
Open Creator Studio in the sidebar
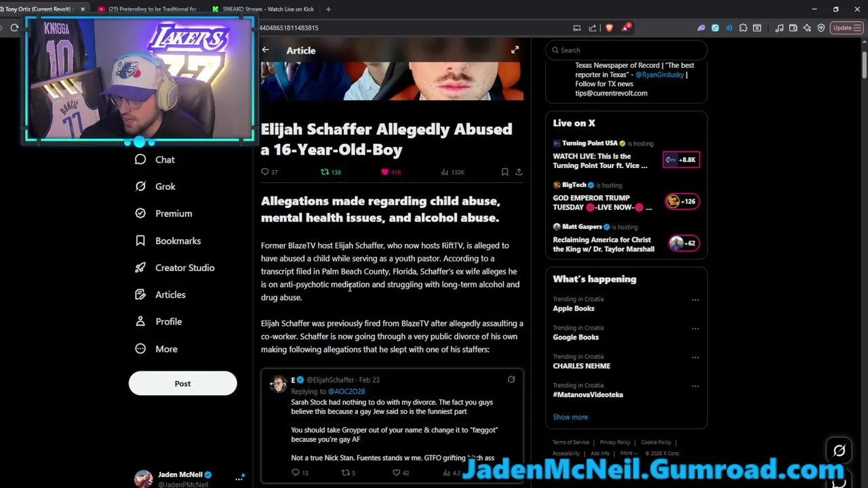tap(174, 268)
